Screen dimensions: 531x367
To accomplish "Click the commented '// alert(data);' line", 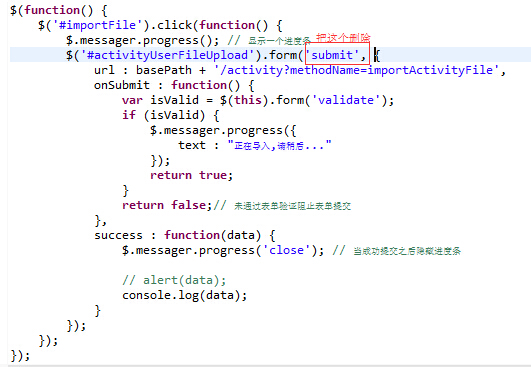I will pyautogui.click(x=174, y=280).
